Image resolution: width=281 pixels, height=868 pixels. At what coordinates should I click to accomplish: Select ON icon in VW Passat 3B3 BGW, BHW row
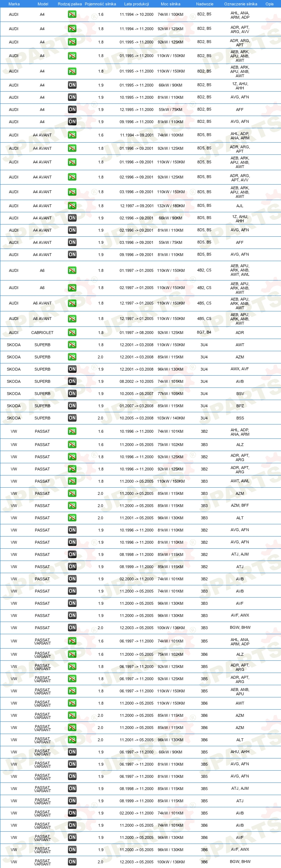click(x=72, y=628)
